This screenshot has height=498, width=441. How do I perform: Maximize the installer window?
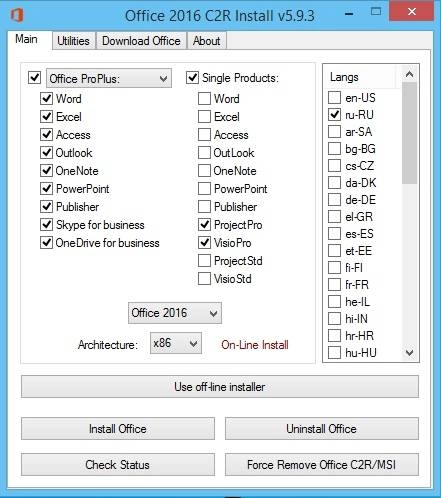coord(376,12)
